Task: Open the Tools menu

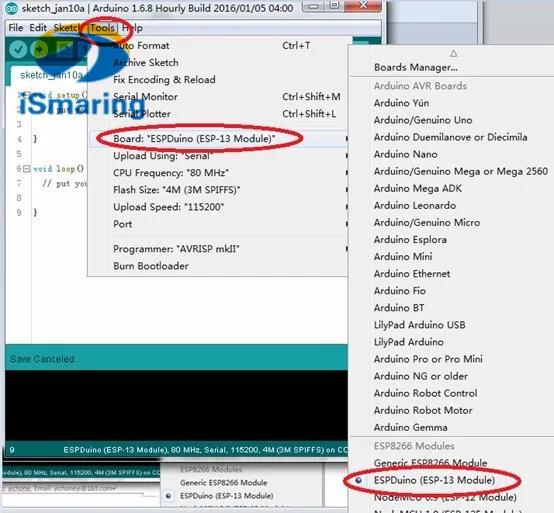Action: tap(102, 28)
